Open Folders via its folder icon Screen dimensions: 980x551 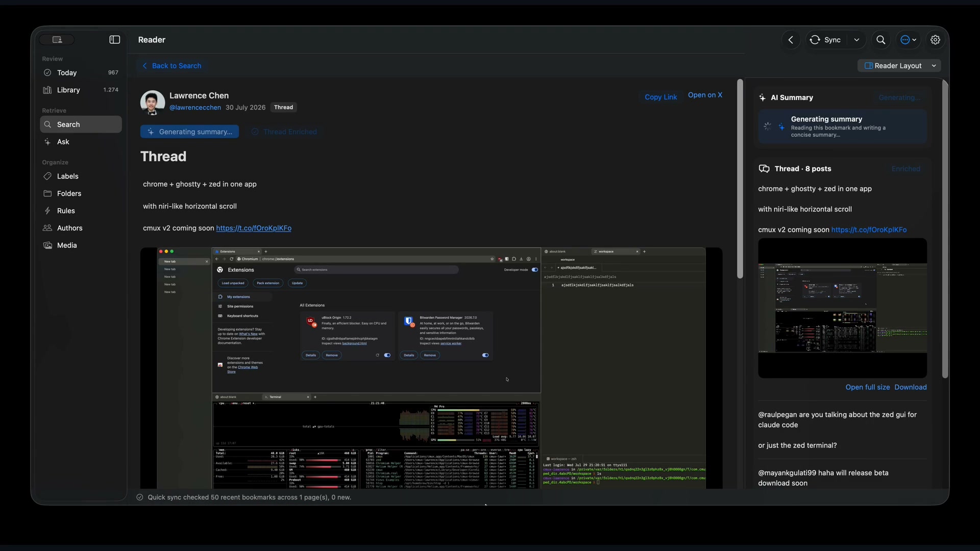47,194
